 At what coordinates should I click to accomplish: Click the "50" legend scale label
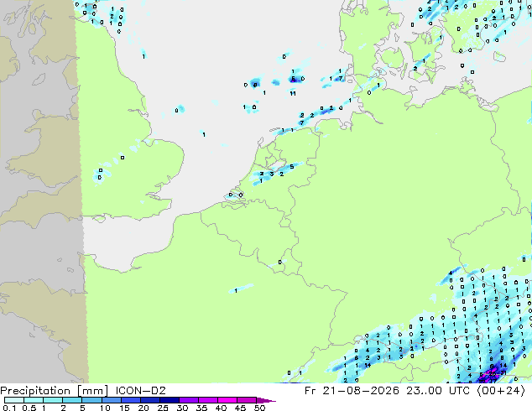[260, 408]
